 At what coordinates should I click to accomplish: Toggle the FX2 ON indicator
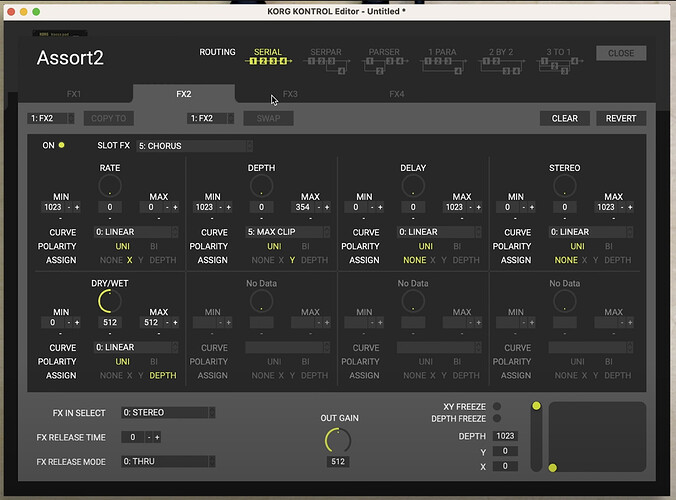[x=62, y=145]
